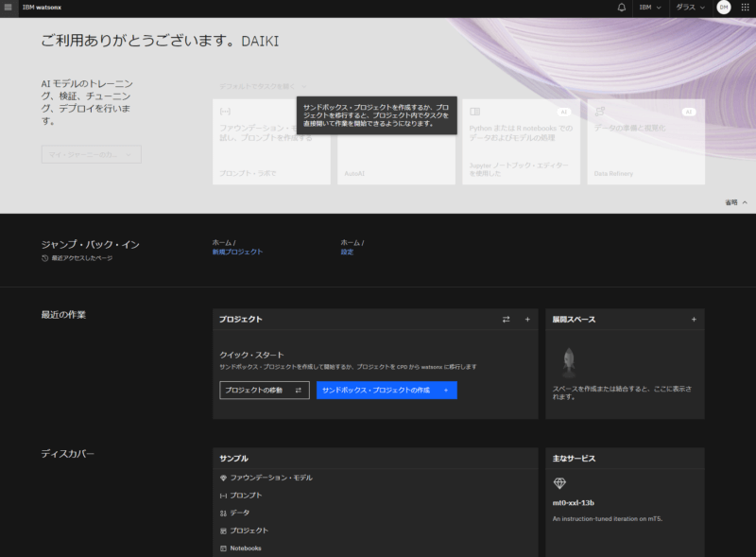Select the プロジェクト sample category
756x557 pixels.
(x=244, y=531)
